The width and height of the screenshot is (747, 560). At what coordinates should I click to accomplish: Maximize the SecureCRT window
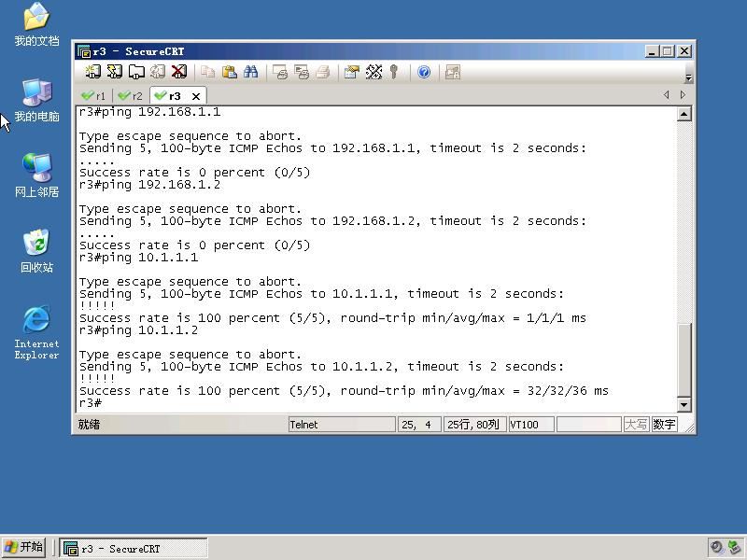coord(668,51)
